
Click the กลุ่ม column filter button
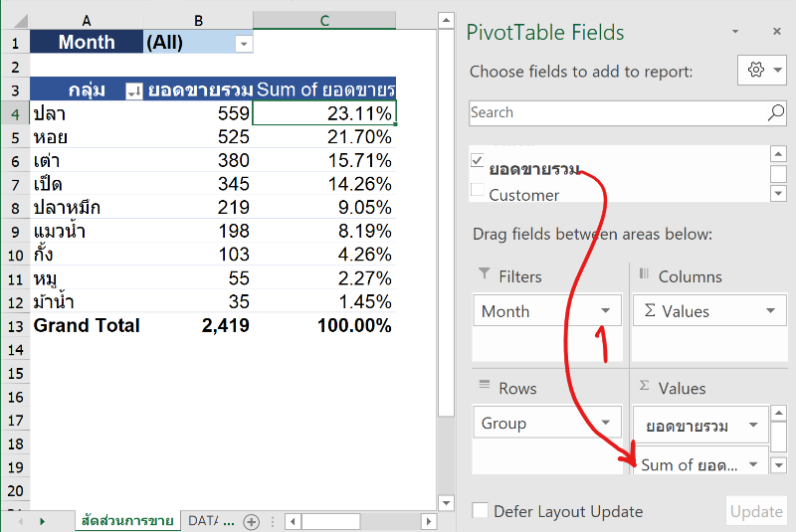pos(134,90)
